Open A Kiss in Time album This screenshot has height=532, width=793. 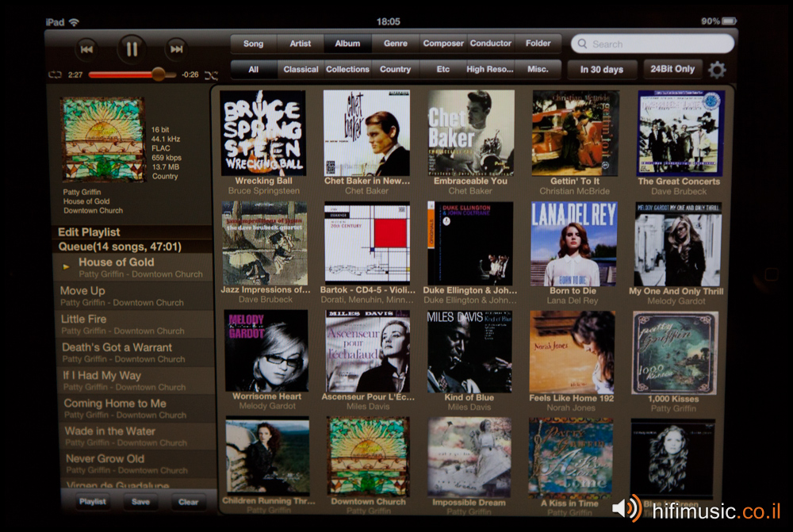(570, 457)
